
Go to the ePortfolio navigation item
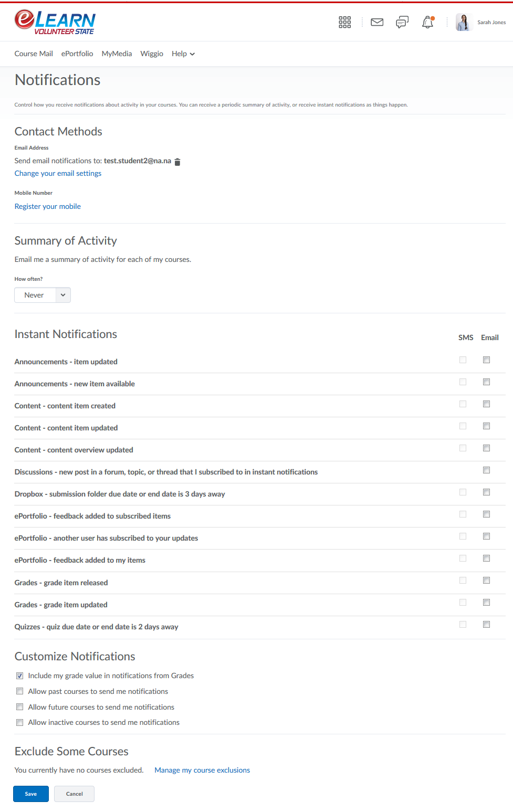(77, 54)
